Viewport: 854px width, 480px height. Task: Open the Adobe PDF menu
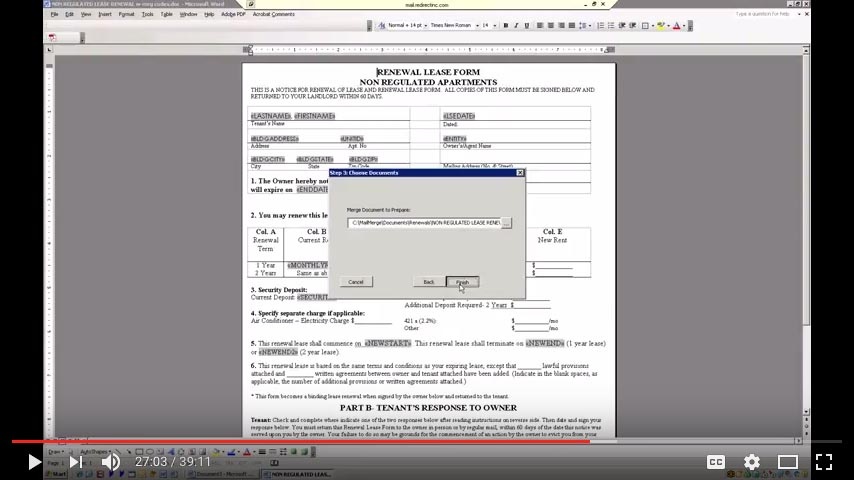tap(233, 14)
